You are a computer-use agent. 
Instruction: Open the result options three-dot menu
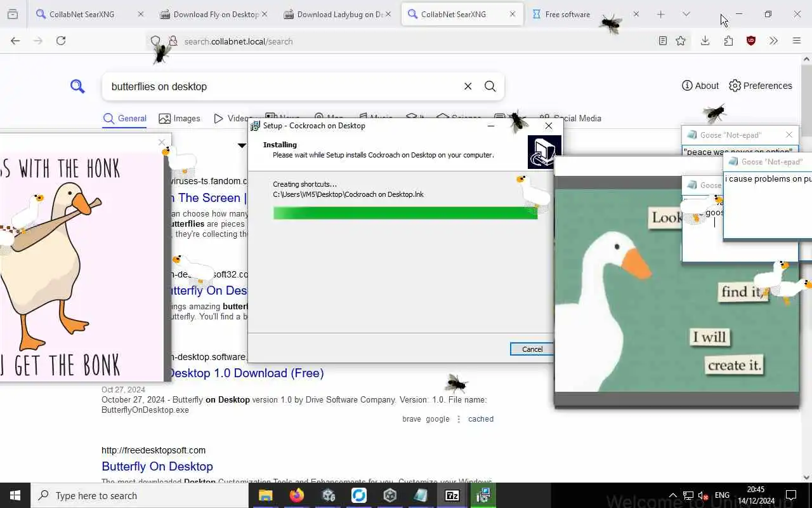[x=459, y=419]
